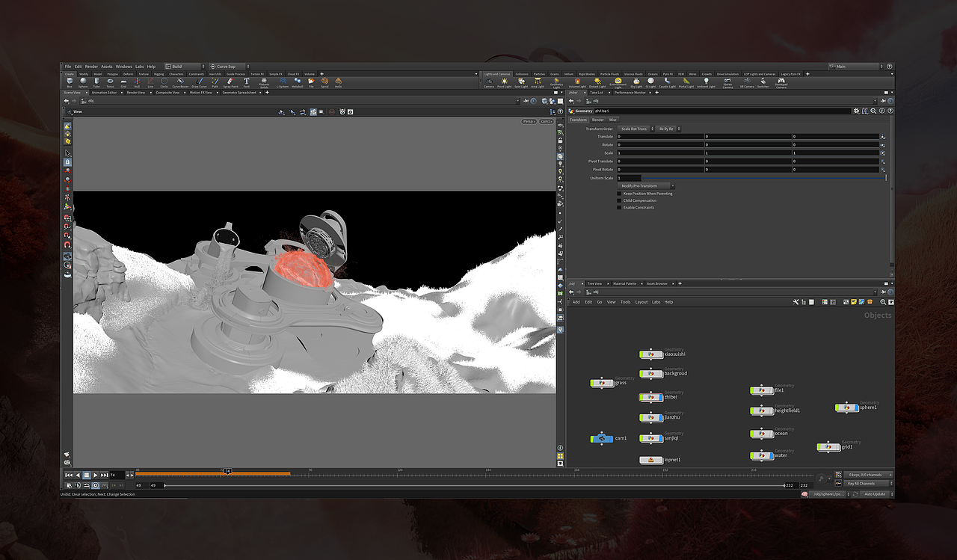Open the Render menu

tap(90, 67)
